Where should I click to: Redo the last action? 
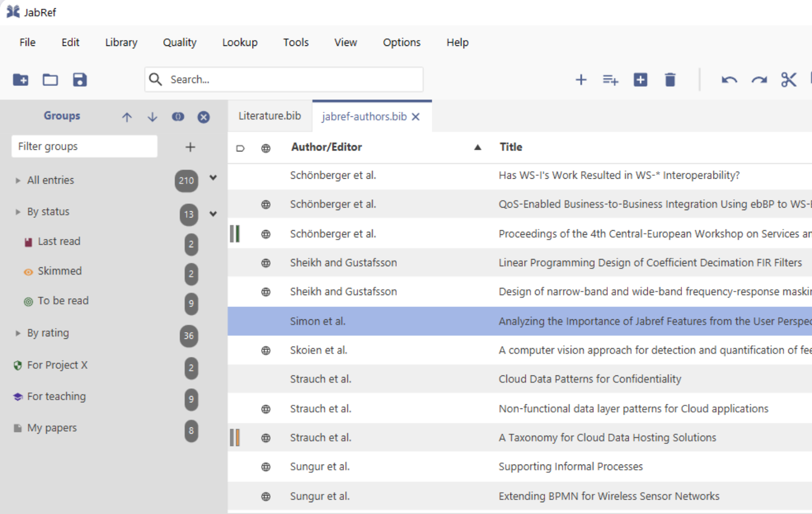(x=759, y=80)
